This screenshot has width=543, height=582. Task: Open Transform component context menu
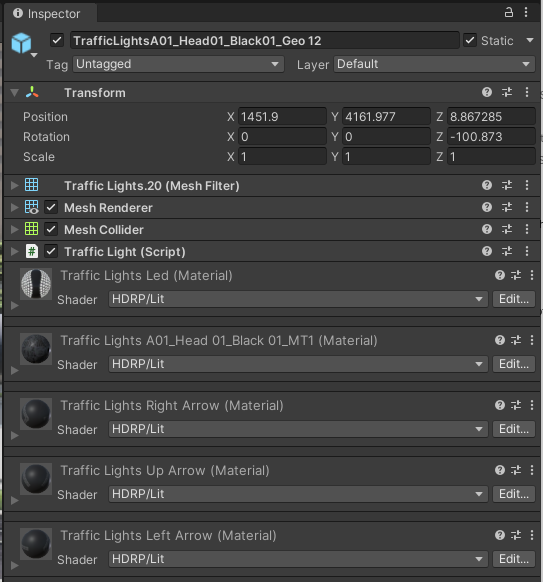(527, 92)
